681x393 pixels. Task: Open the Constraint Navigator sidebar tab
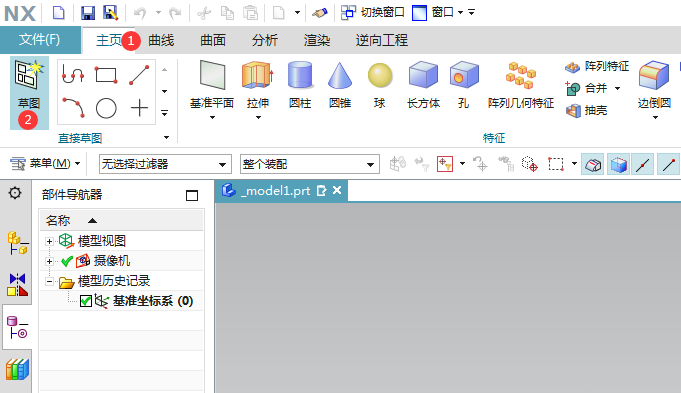point(17,285)
